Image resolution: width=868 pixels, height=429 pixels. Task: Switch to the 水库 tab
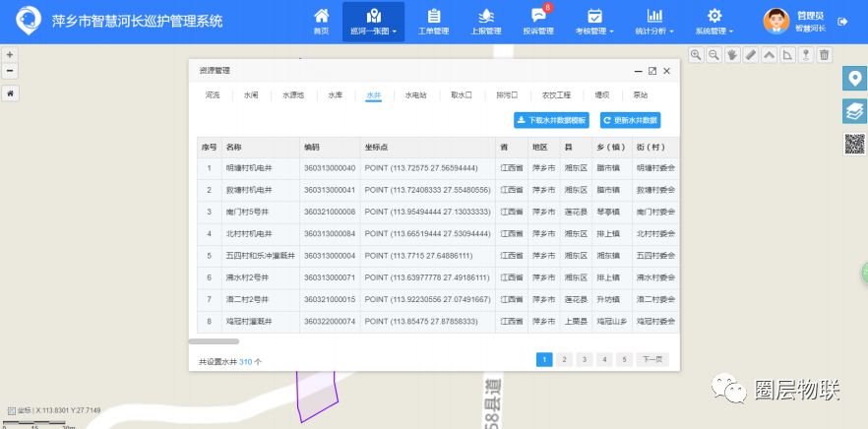(x=336, y=95)
